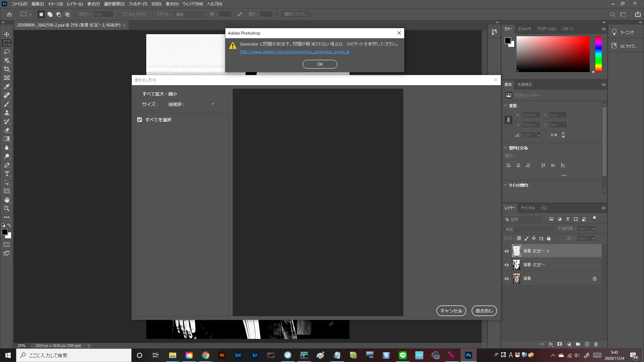Open Chrome from the Windows taskbar
Screen dimensions: 644x362
click(205, 355)
